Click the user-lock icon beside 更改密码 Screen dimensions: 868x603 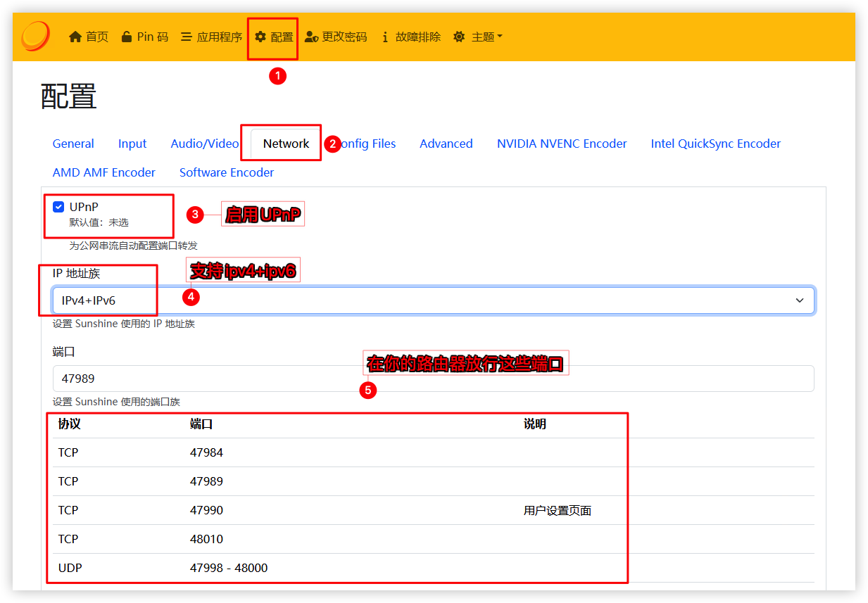pos(311,37)
